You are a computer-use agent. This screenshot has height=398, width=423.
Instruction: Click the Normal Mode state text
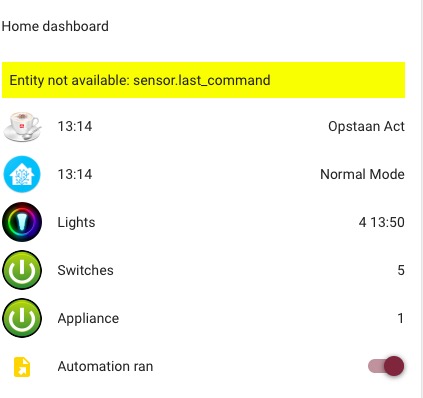pos(362,174)
